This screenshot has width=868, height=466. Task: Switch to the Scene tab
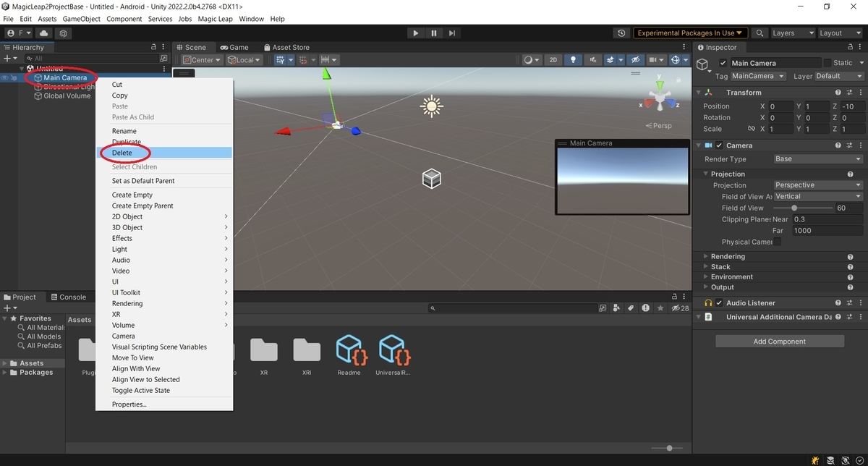191,47
